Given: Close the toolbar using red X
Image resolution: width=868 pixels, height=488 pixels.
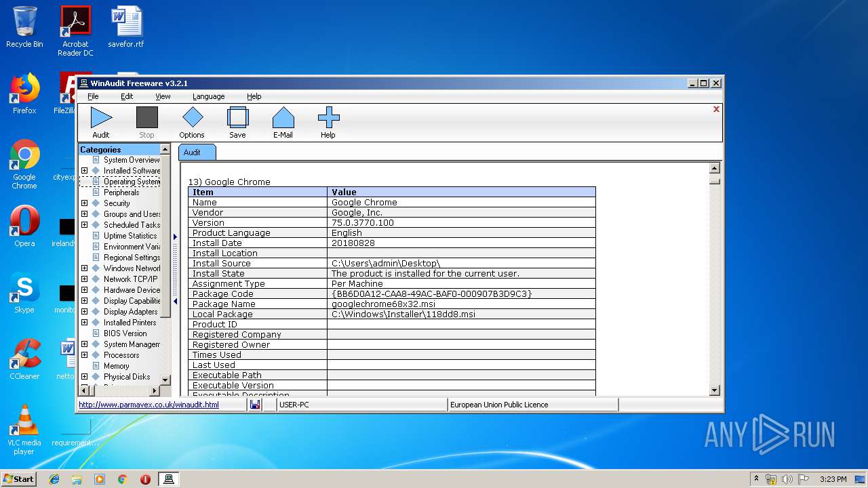Looking at the screenshot, I should tap(716, 109).
